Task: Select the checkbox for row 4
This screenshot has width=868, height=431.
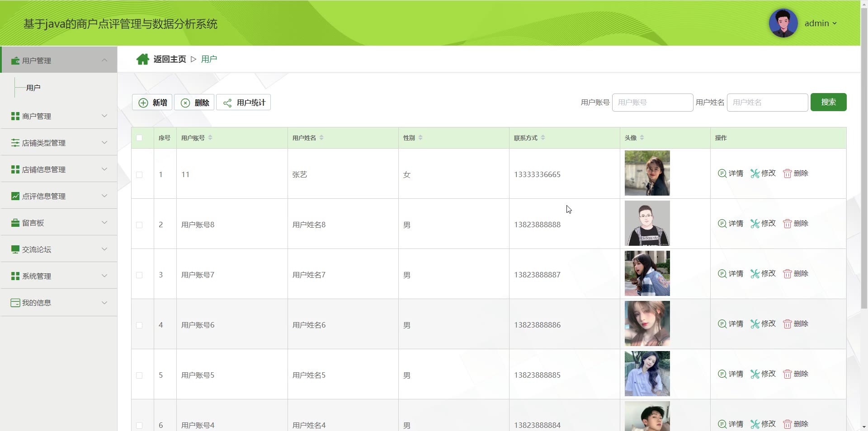Action: click(x=139, y=325)
